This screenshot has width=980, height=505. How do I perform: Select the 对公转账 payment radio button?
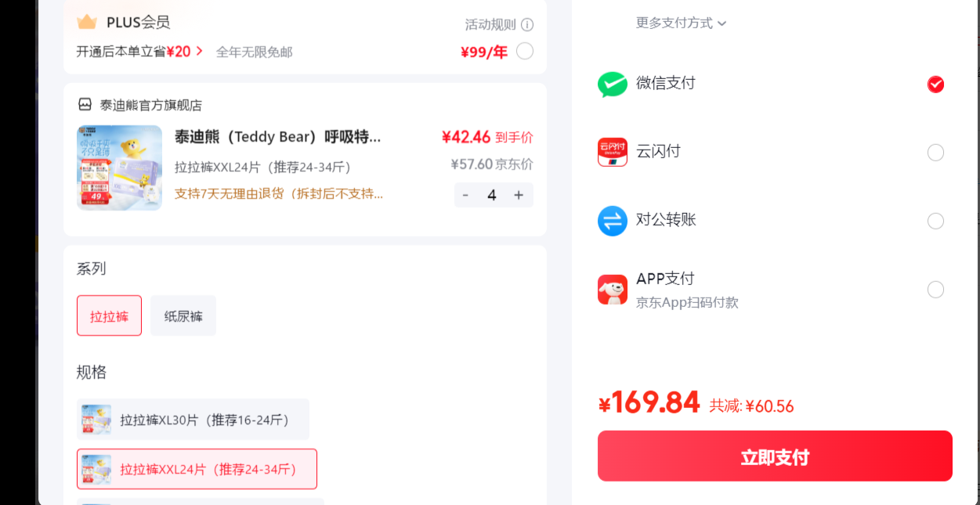tap(935, 221)
